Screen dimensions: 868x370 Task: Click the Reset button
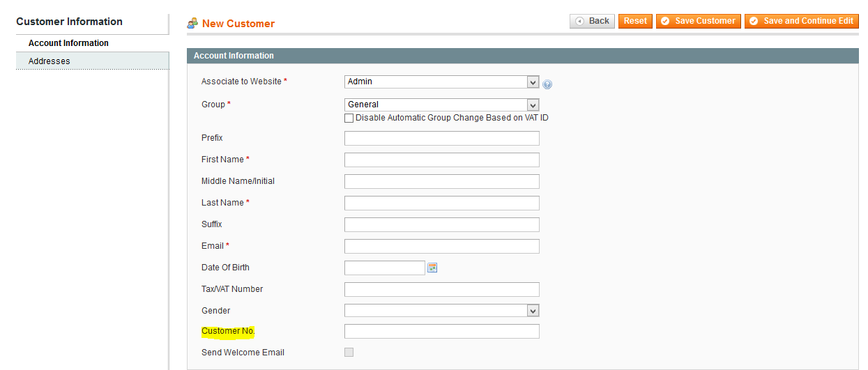point(635,21)
